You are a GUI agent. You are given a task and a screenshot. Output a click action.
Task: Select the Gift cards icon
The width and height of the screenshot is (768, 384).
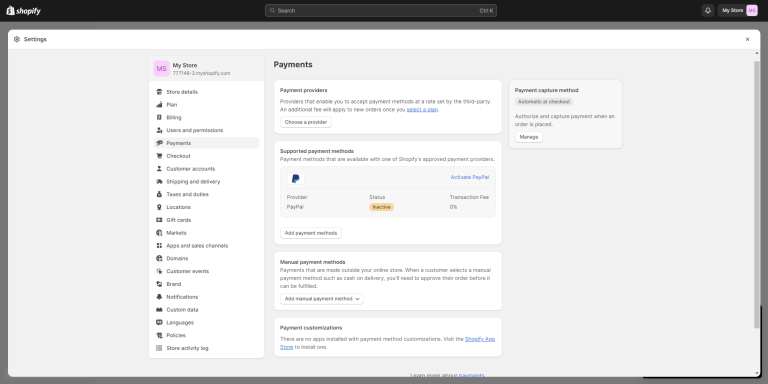(x=159, y=220)
